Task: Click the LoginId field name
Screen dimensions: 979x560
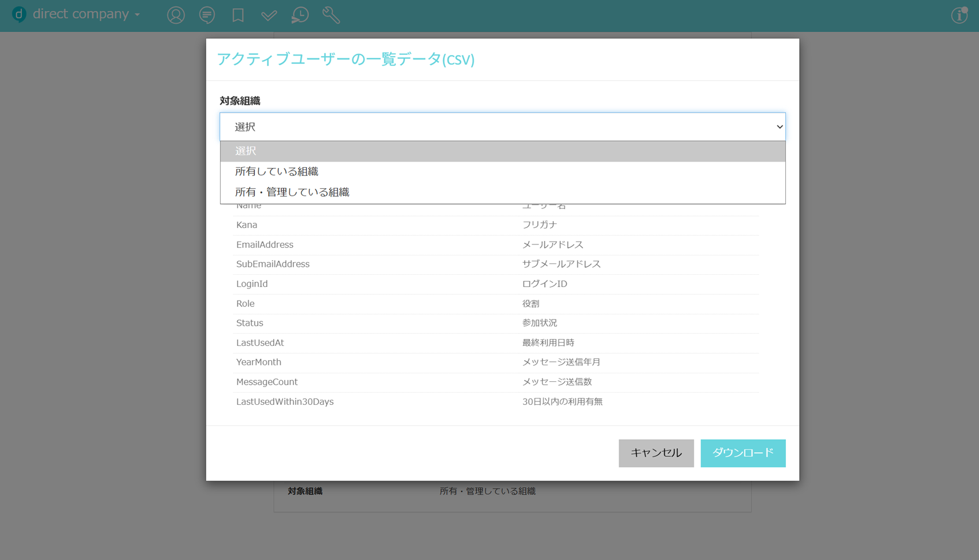Action: pos(252,284)
